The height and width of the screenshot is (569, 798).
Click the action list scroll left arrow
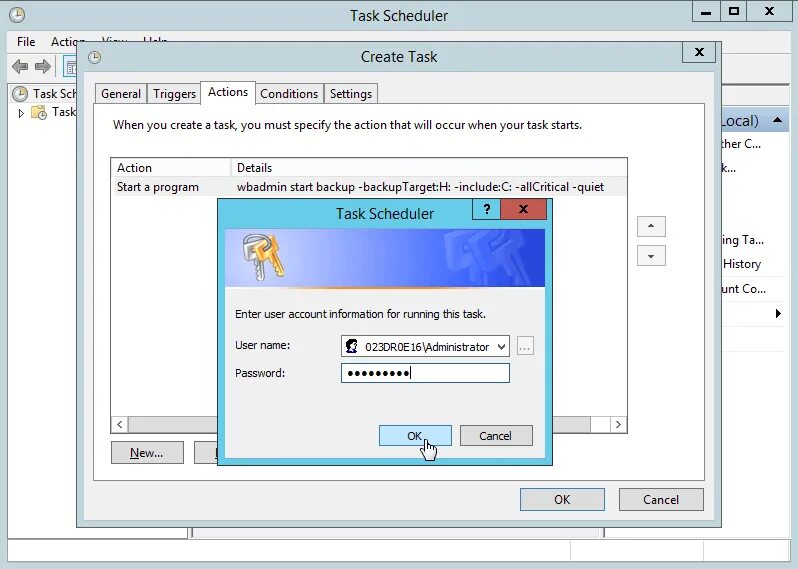[x=120, y=424]
